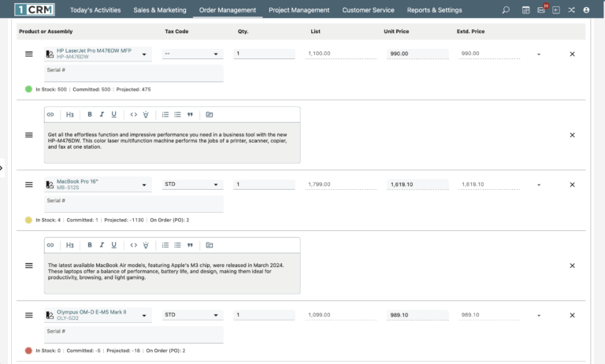Image resolution: width=605 pixels, height=364 pixels.
Task: Open the user profile icon
Action: (x=586, y=10)
